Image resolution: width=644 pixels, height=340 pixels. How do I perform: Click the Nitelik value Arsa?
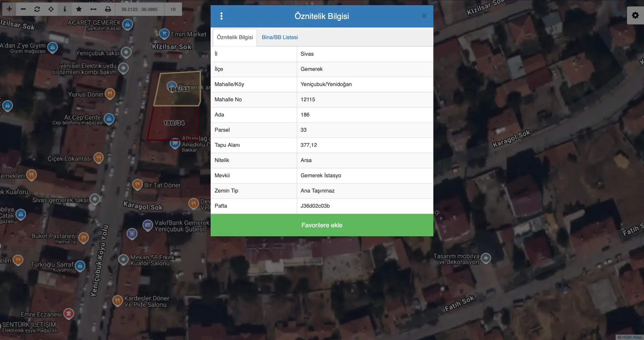coord(306,160)
